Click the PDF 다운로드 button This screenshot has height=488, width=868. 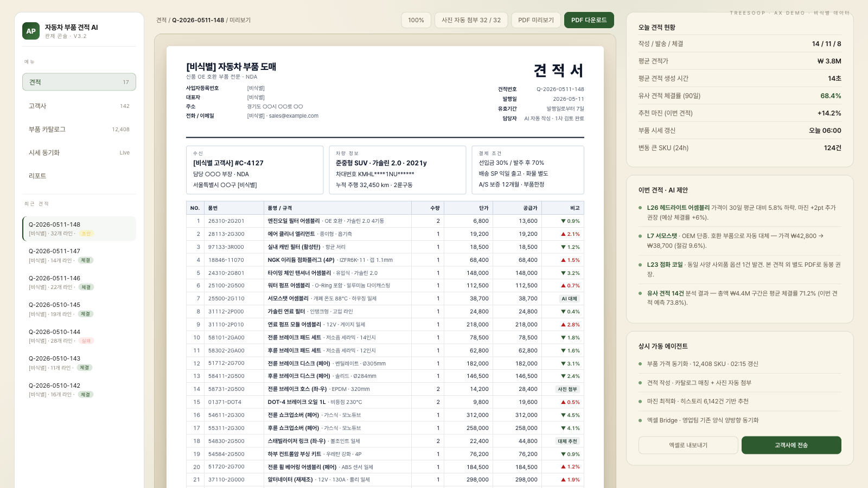(x=589, y=20)
